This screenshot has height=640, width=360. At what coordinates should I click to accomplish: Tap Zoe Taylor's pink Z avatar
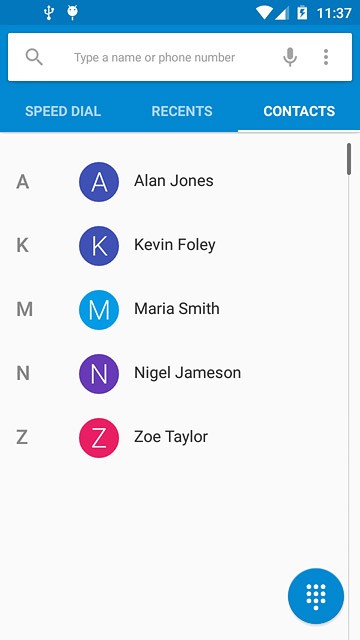click(x=99, y=438)
